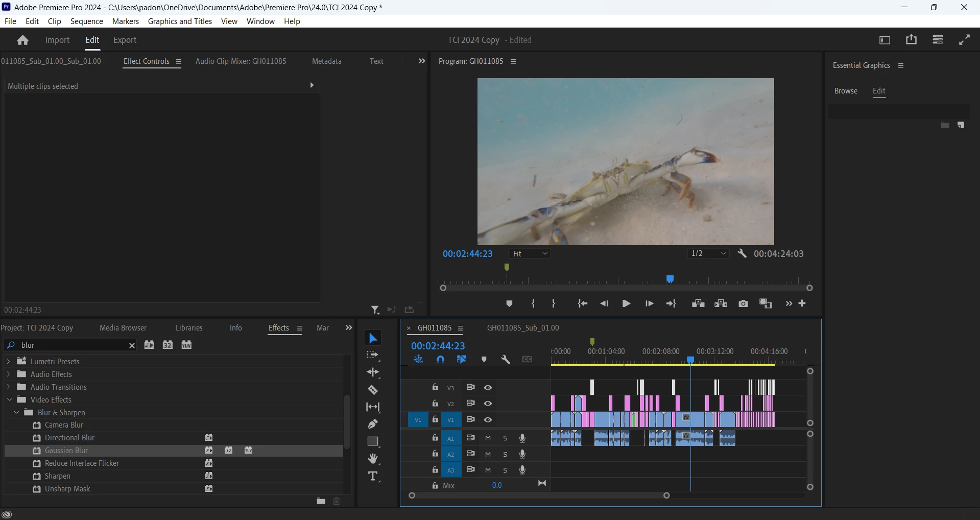Toggle Snap in timeline
Image resolution: width=980 pixels, height=520 pixels.
(x=440, y=360)
